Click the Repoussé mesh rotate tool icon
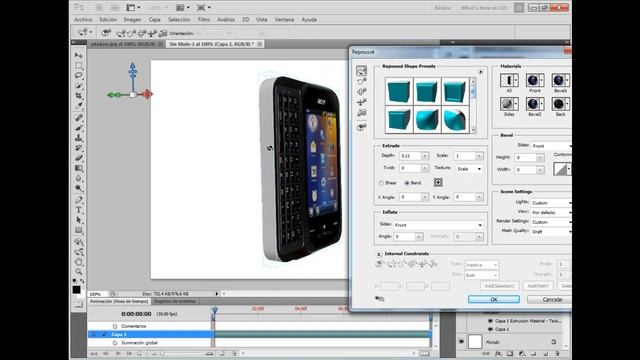This screenshot has width=640, height=360. [361, 71]
